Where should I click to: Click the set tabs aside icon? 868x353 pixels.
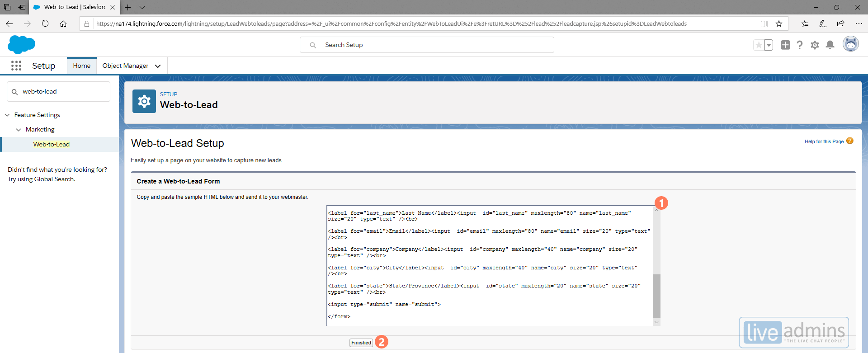[x=22, y=7]
